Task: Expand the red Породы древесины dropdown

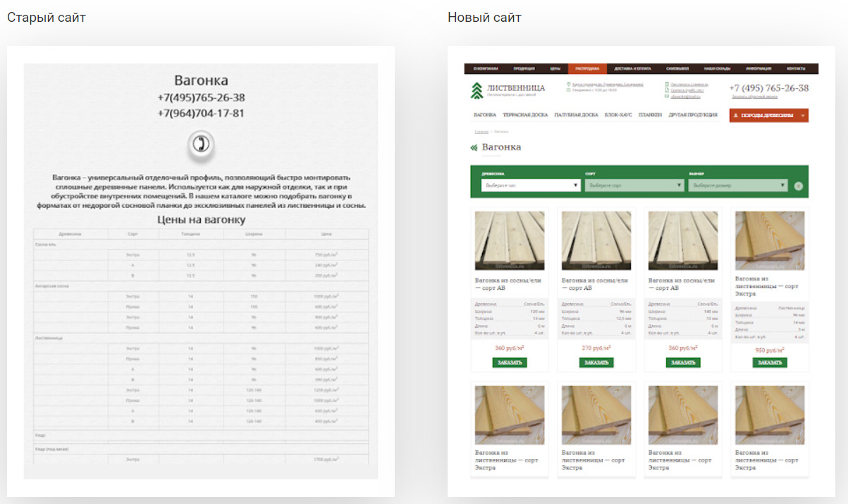Action: 769,115
